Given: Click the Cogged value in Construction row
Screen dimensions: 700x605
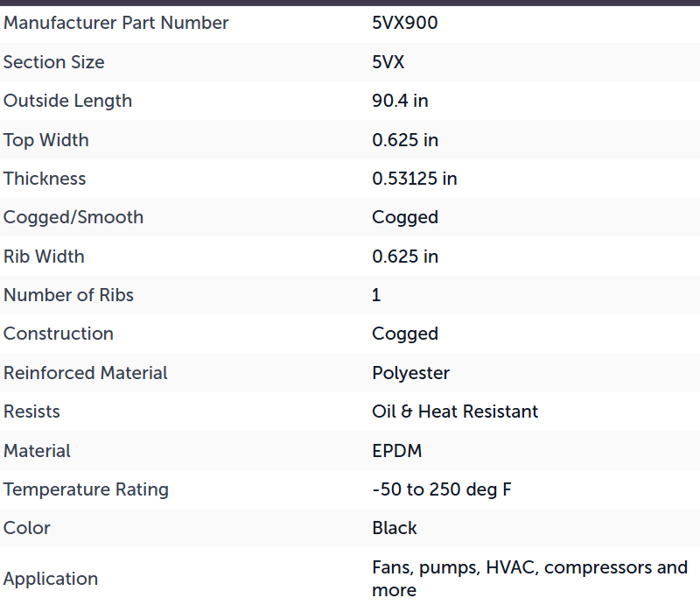Looking at the screenshot, I should (x=405, y=334).
